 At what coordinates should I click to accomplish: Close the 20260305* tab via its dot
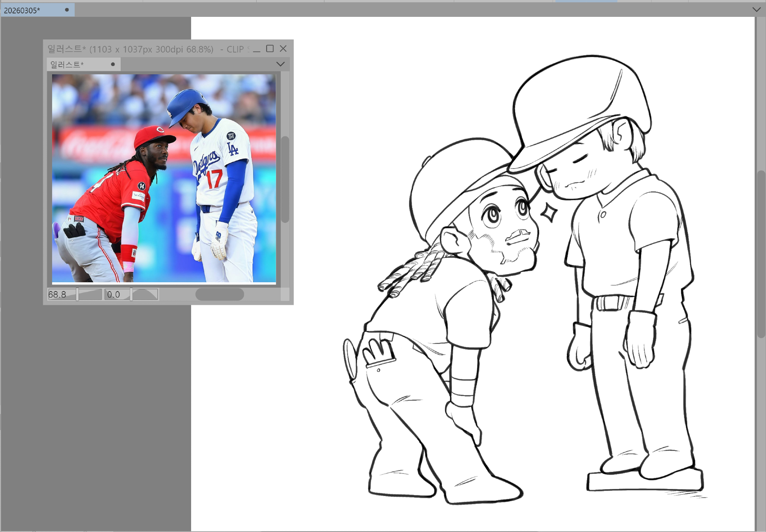pyautogui.click(x=67, y=10)
